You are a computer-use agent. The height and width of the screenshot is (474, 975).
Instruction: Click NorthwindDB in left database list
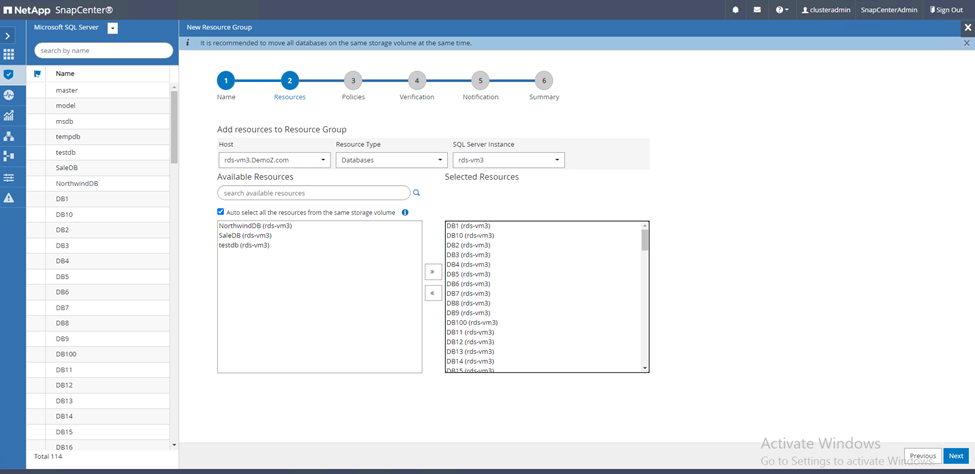[x=76, y=184]
